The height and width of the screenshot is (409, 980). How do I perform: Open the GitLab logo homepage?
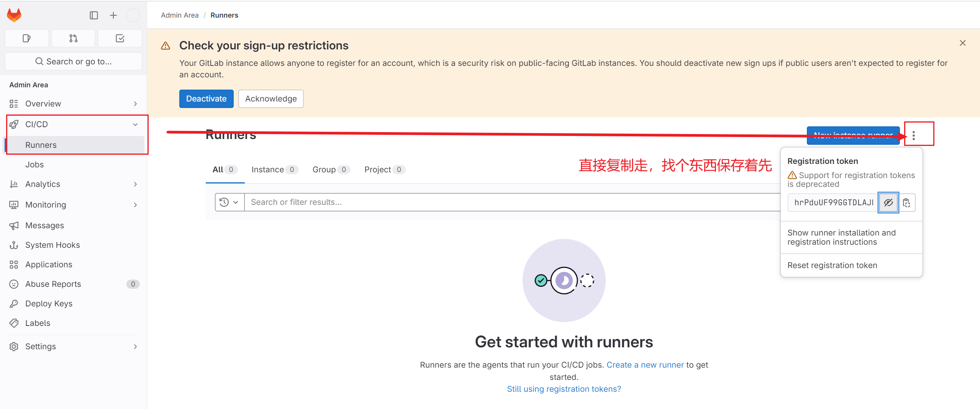coord(14,15)
